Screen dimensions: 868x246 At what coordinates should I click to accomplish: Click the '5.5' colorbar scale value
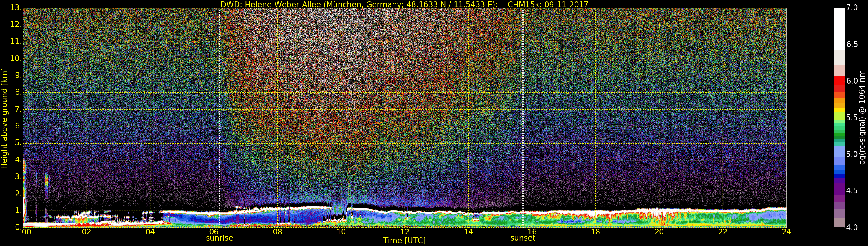click(x=852, y=118)
